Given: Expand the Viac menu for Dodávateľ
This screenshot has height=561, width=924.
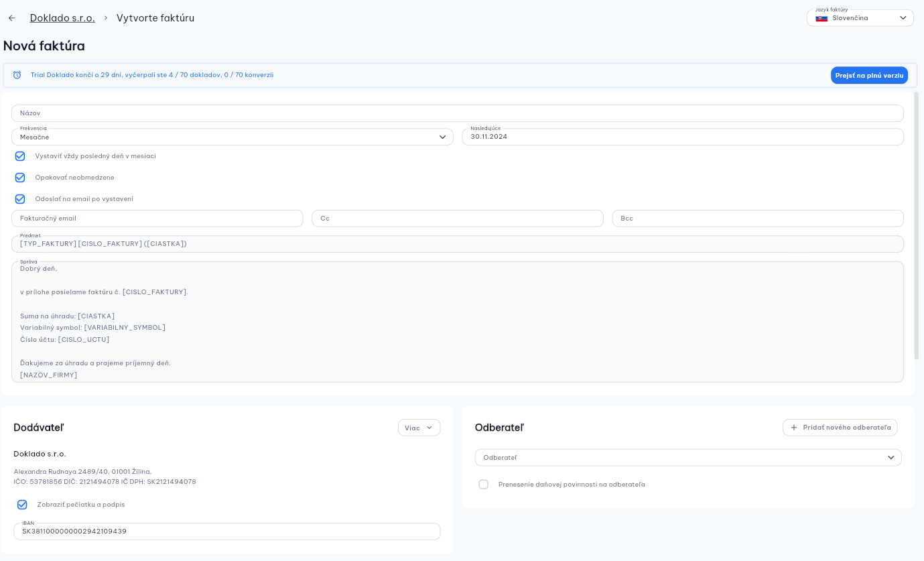Looking at the screenshot, I should point(419,428).
